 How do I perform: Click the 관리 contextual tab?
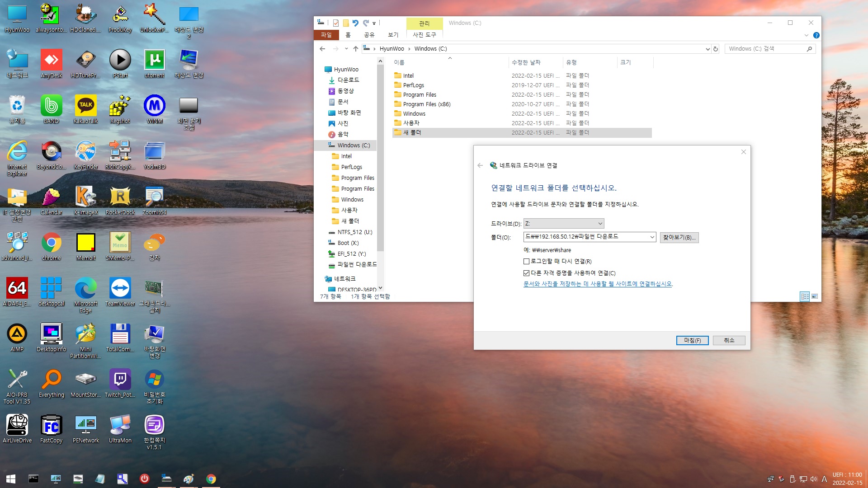tap(424, 23)
